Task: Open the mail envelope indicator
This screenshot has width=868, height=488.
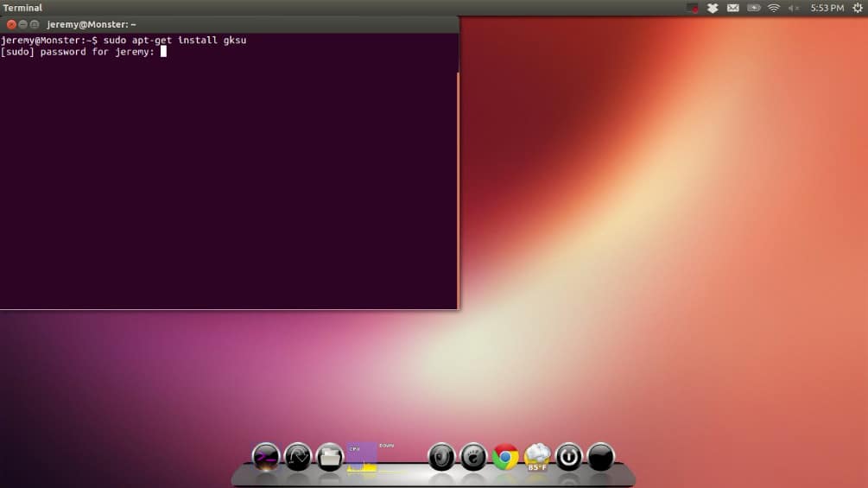Action: tap(733, 8)
